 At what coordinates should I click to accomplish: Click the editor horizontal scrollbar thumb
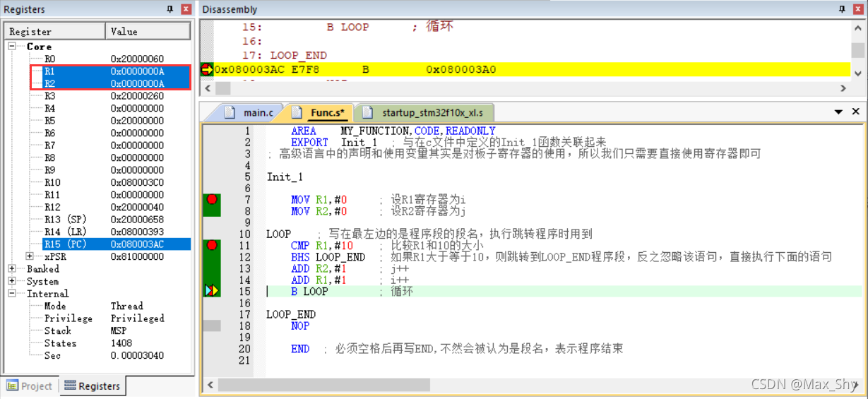coord(324,385)
